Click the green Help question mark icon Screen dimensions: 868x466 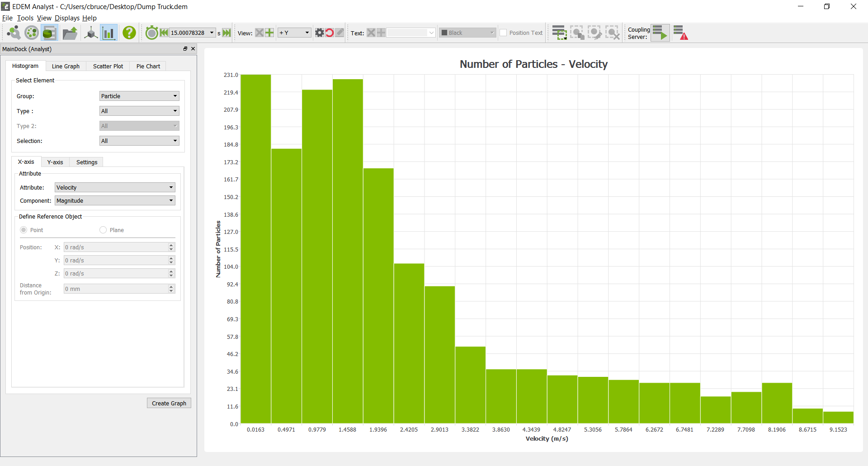[129, 33]
